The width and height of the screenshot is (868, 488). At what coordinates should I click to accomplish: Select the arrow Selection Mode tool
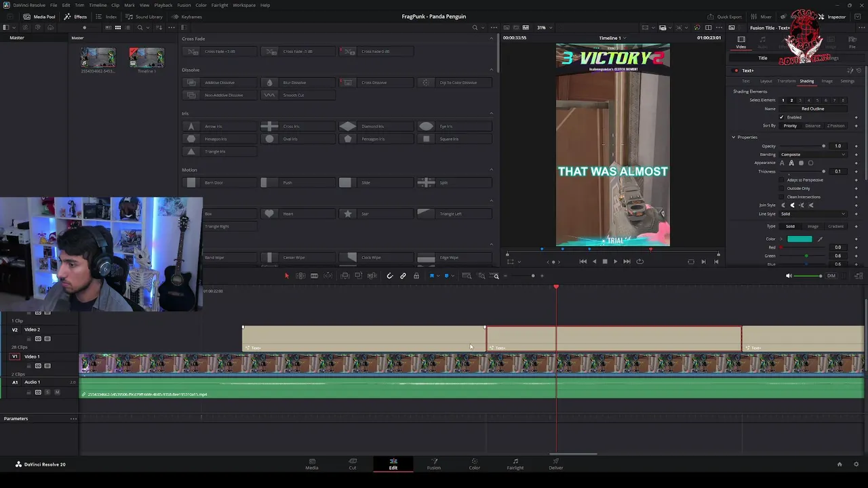pyautogui.click(x=286, y=276)
